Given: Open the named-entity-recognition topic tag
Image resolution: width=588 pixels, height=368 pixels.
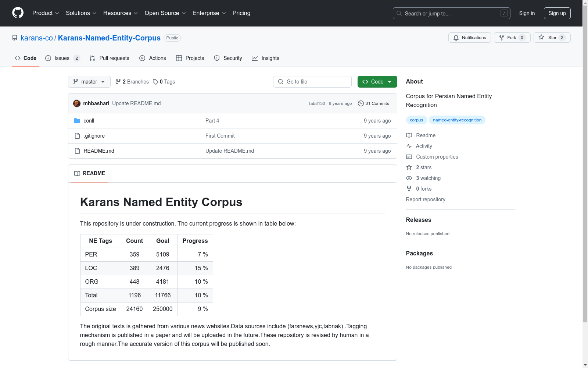Looking at the screenshot, I should click(457, 120).
